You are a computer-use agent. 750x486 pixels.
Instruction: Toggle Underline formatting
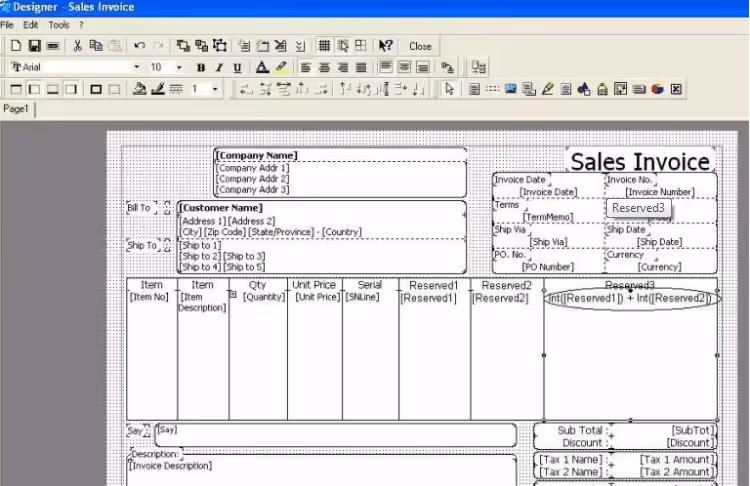[237, 67]
